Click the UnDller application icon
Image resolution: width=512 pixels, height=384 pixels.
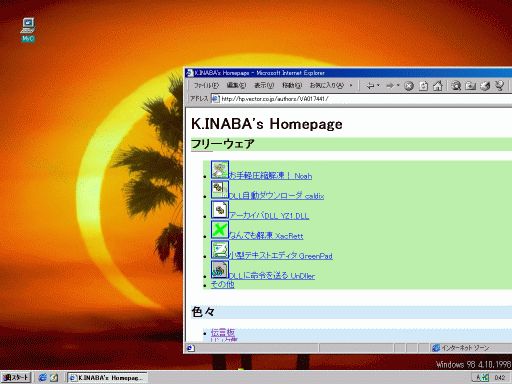220,270
